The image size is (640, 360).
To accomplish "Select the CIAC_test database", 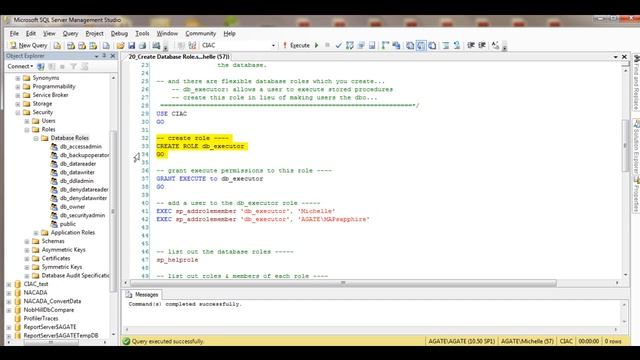I will coord(36,284).
